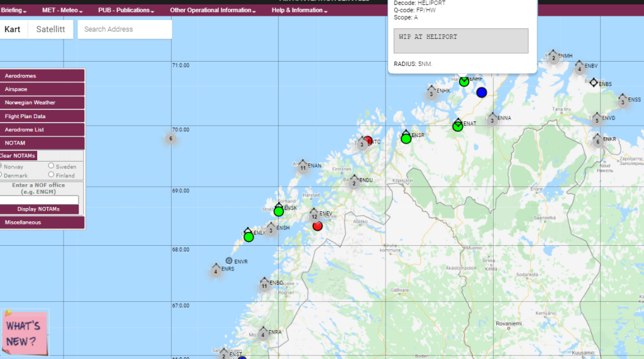Viewport: 644px width, 359px height.
Task: Click the Search Address input field
Action: click(125, 29)
